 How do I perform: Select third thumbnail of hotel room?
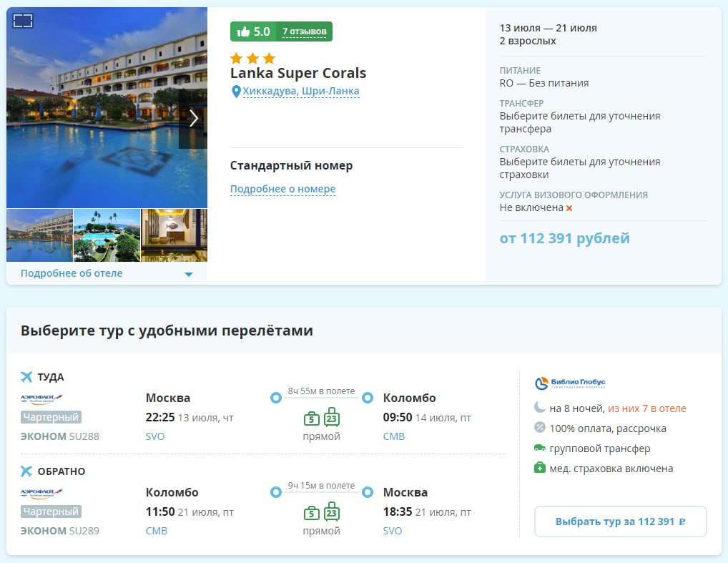(174, 235)
